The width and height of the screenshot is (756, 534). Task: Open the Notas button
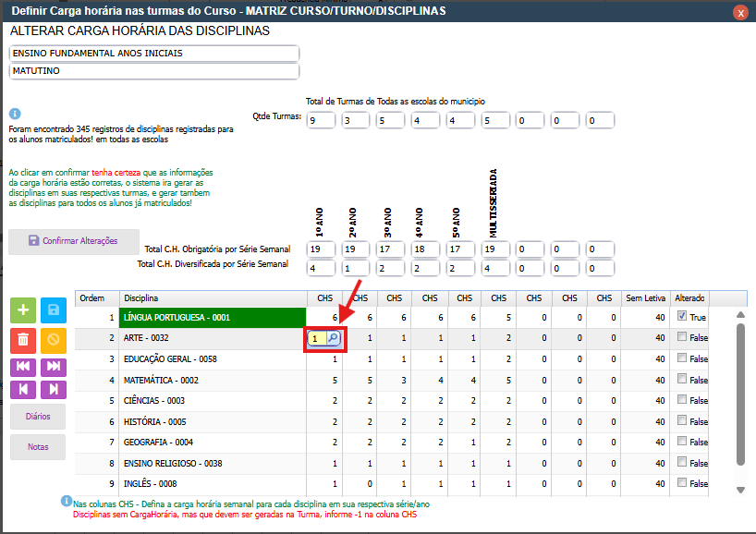pos(38,447)
